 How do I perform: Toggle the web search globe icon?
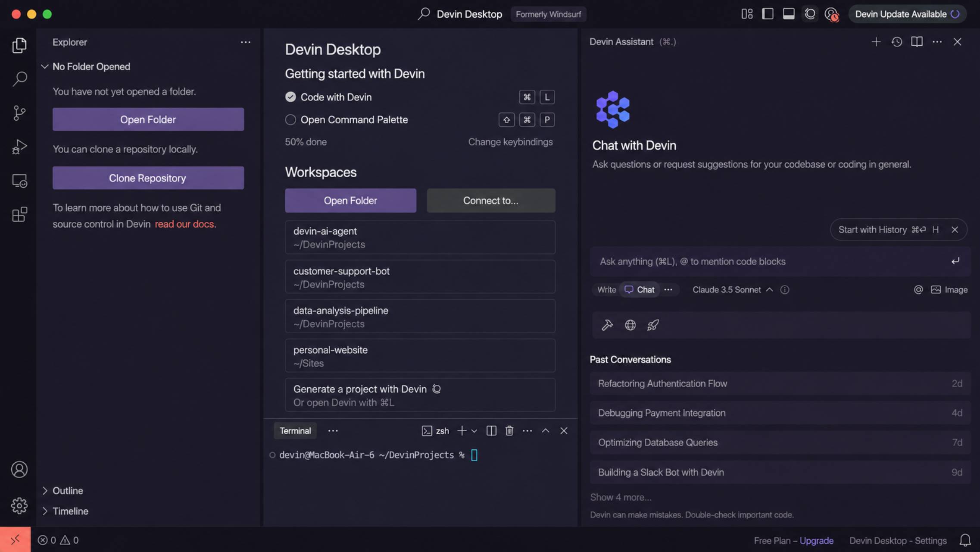(630, 325)
